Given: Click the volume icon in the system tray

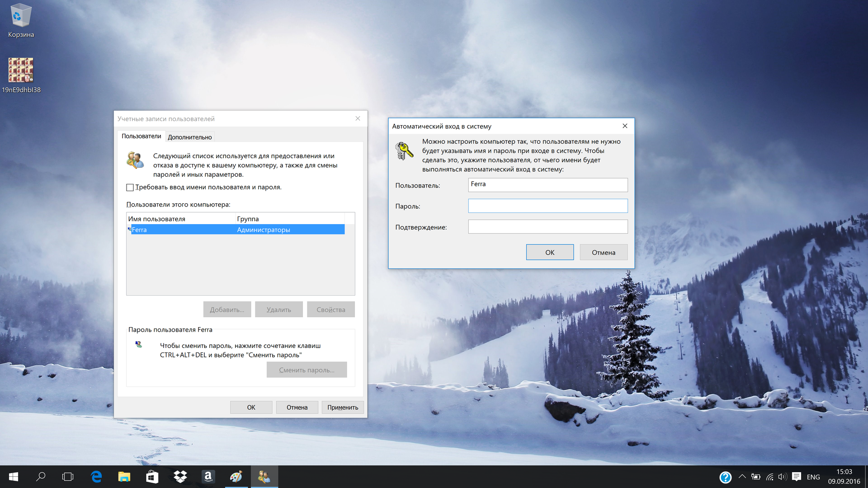Looking at the screenshot, I should [x=782, y=476].
